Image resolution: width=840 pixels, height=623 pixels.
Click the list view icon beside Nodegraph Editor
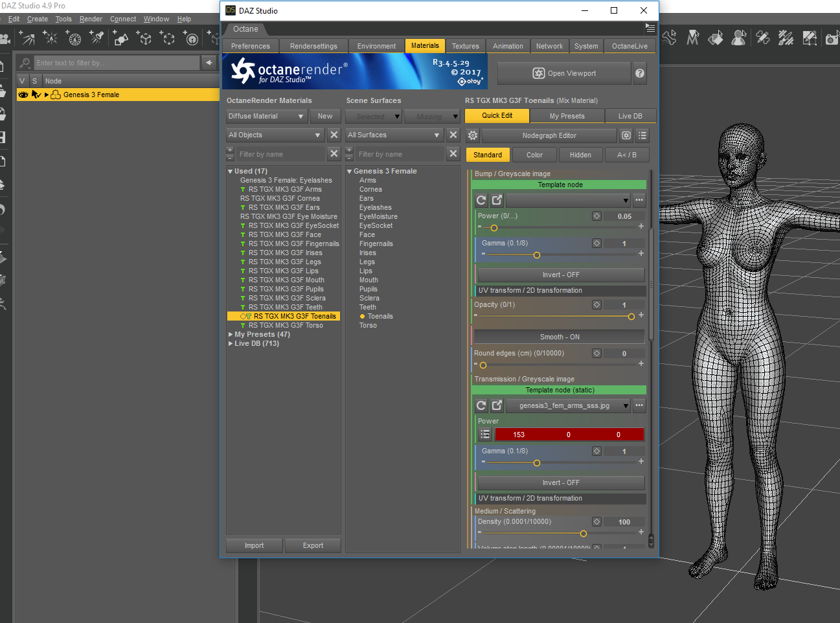coord(642,135)
